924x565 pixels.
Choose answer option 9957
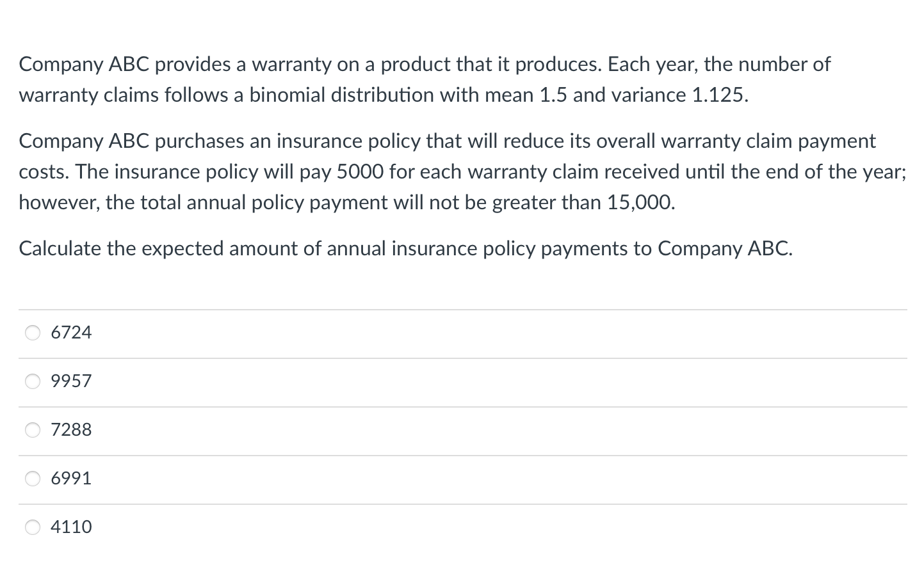point(71,381)
